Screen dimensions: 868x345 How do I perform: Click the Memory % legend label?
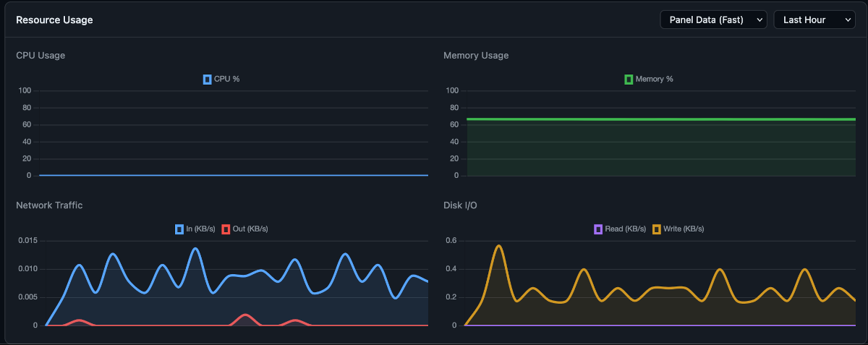click(655, 79)
